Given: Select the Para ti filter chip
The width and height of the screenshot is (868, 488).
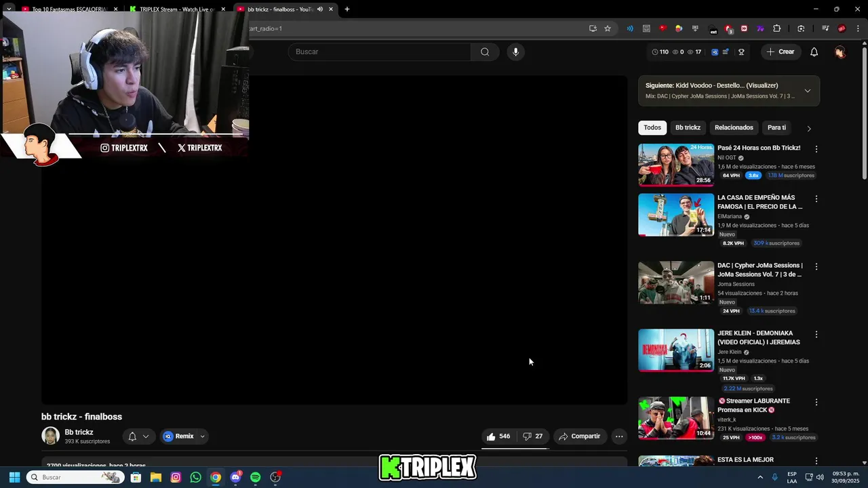Looking at the screenshot, I should [x=776, y=127].
